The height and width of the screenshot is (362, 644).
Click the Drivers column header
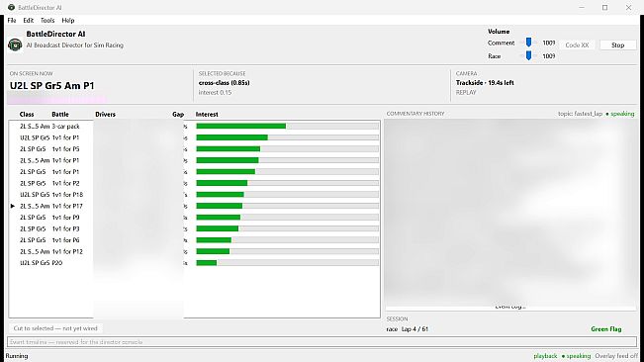coord(105,114)
